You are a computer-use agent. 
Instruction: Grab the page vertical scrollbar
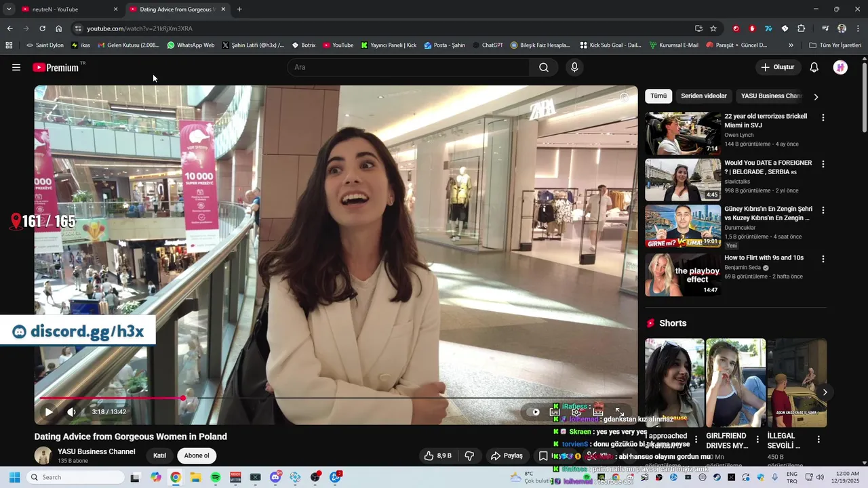tap(865, 98)
